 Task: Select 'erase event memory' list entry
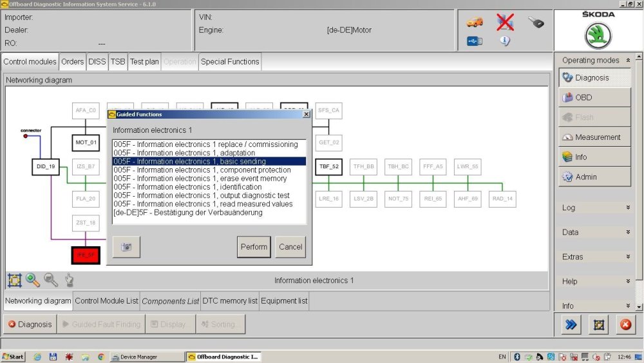209,179
